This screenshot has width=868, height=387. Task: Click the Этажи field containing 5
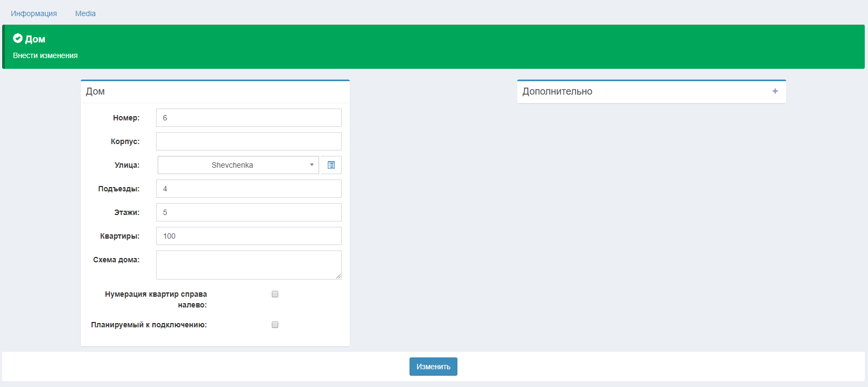[x=249, y=212]
